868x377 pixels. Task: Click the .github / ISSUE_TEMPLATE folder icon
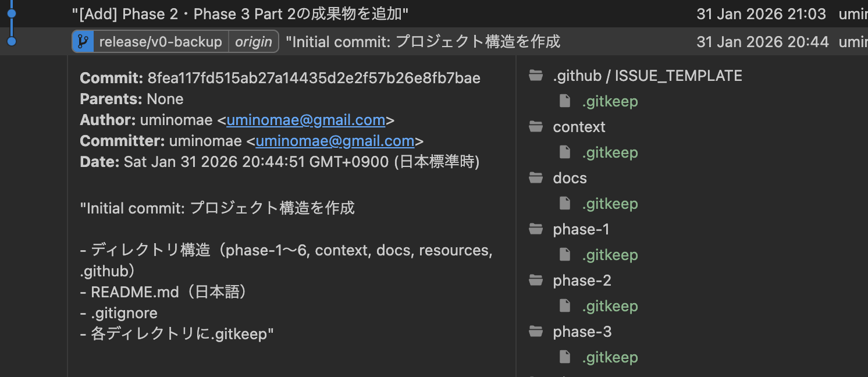point(535,76)
